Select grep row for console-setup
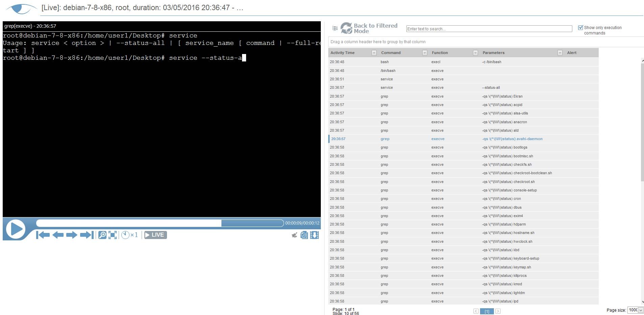The image size is (644, 315). click(463, 190)
